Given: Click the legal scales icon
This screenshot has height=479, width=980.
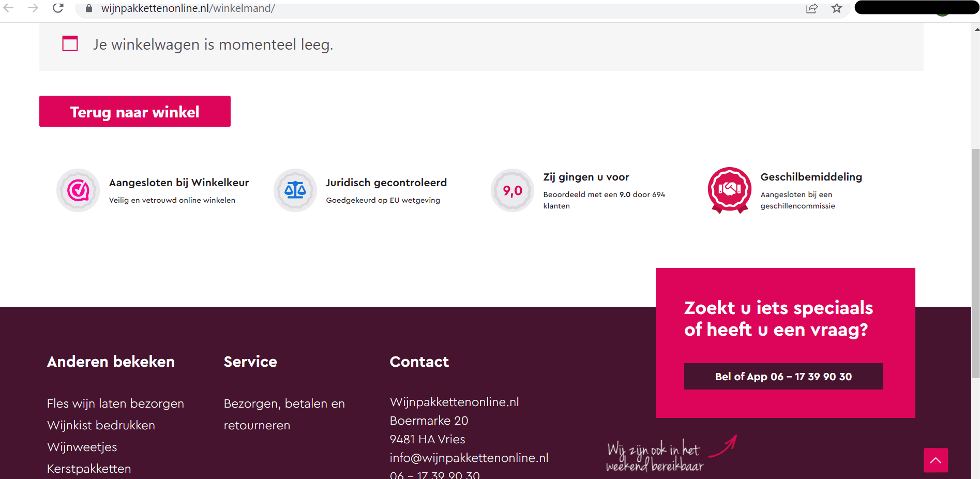Looking at the screenshot, I should [x=295, y=190].
